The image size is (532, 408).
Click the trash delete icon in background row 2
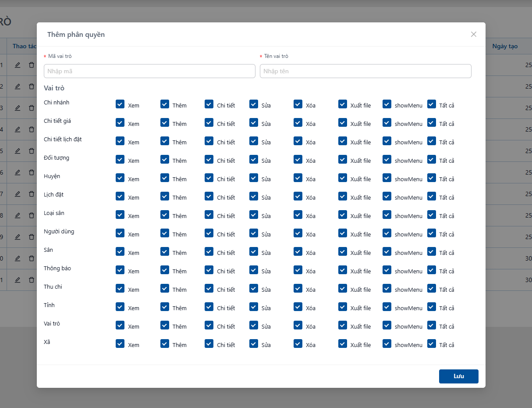tap(31, 86)
